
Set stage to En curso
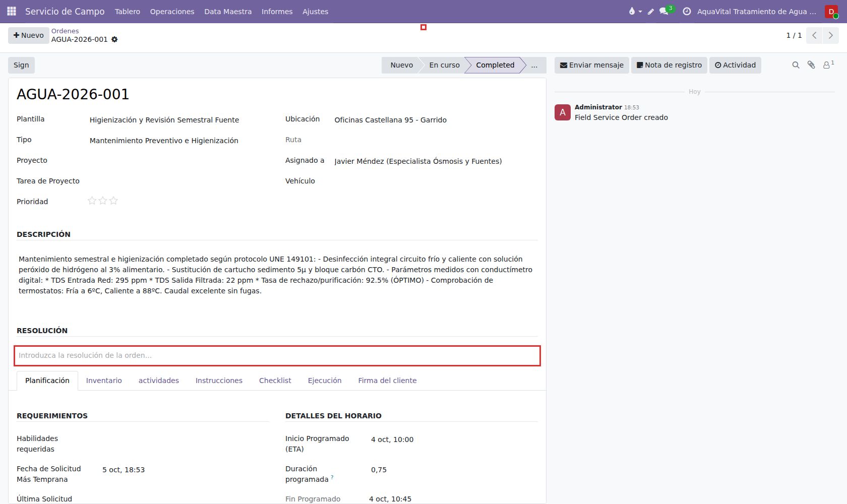[444, 65]
